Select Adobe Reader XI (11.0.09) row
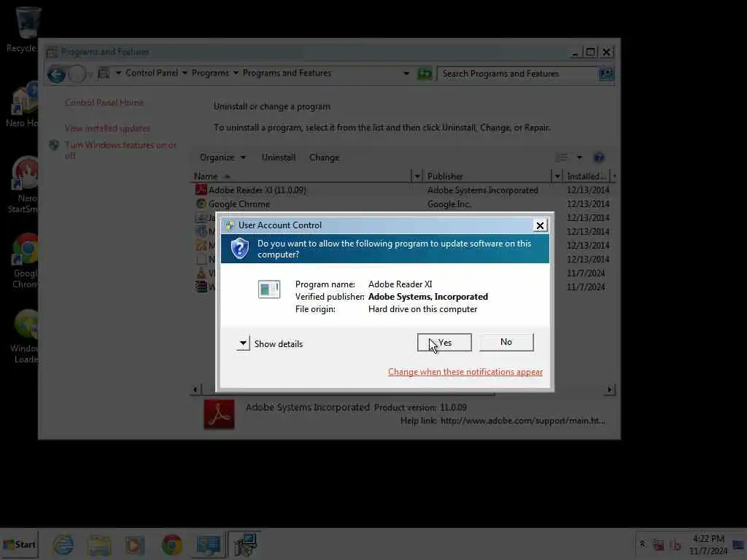This screenshot has height=560, width=747. 403,190
